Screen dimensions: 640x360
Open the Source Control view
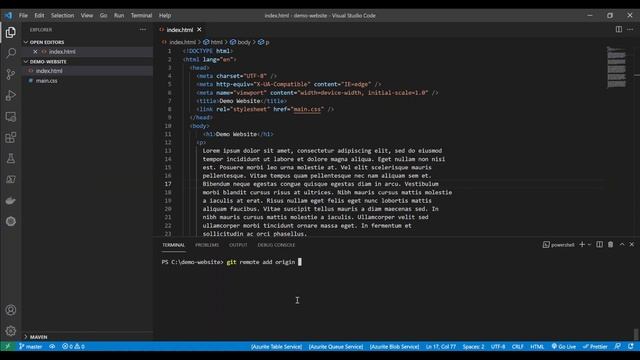11,74
